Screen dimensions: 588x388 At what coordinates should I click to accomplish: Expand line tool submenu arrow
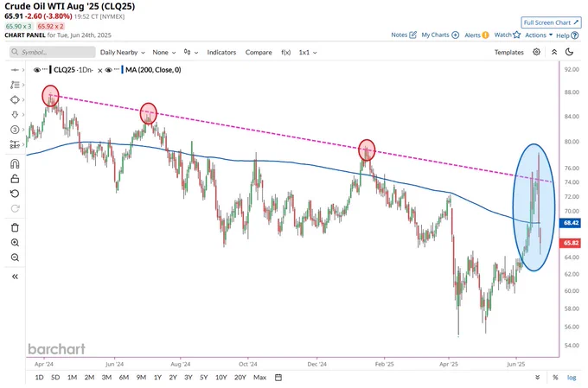(23, 70)
